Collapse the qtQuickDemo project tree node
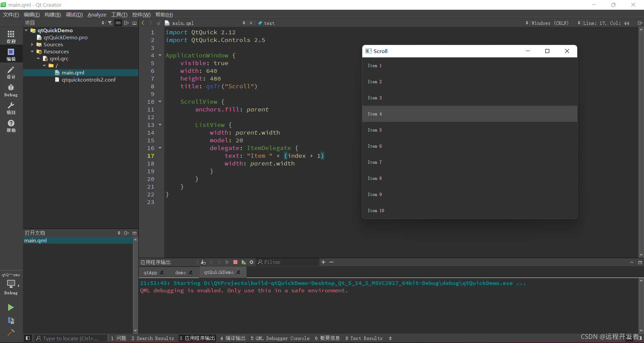This screenshot has width=644, height=343. pyautogui.click(x=26, y=30)
